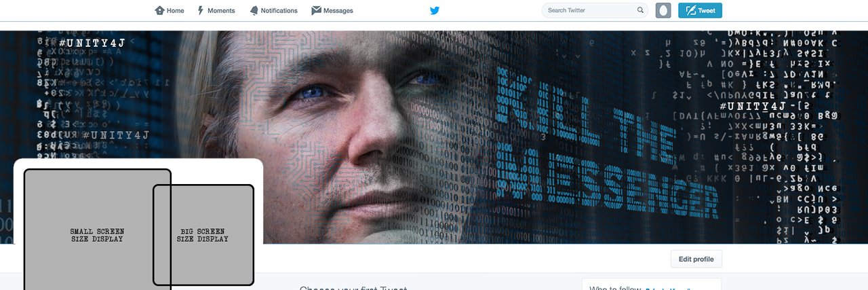The width and height of the screenshot is (868, 290).
Task: Click the feather icon in Tweet button
Action: click(690, 10)
